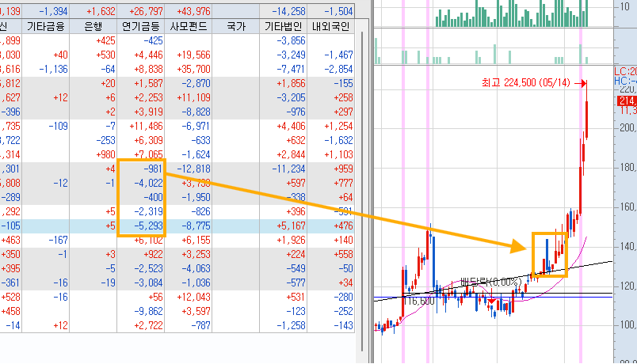Select the 연기금등 column header

click(x=140, y=26)
